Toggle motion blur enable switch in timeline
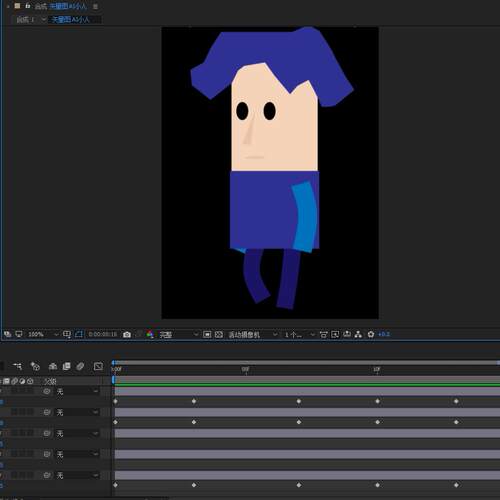Screen dimensions: 500x500 coord(80,366)
